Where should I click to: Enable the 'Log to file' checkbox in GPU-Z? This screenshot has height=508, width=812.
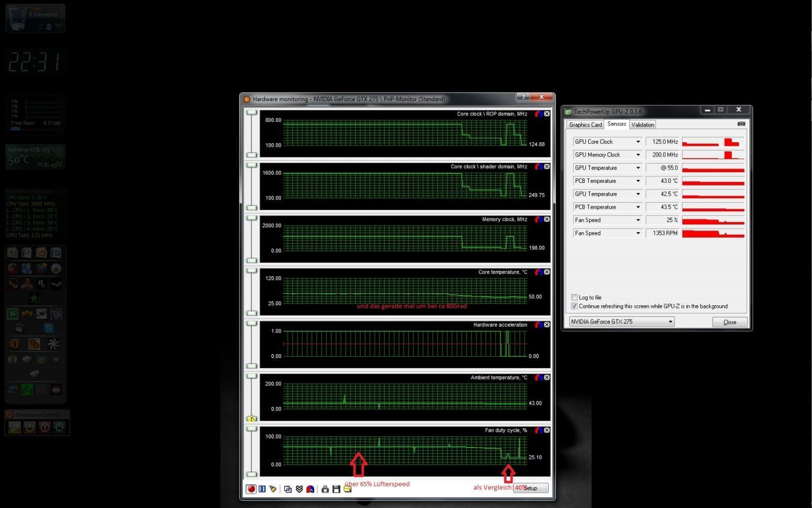(574, 298)
